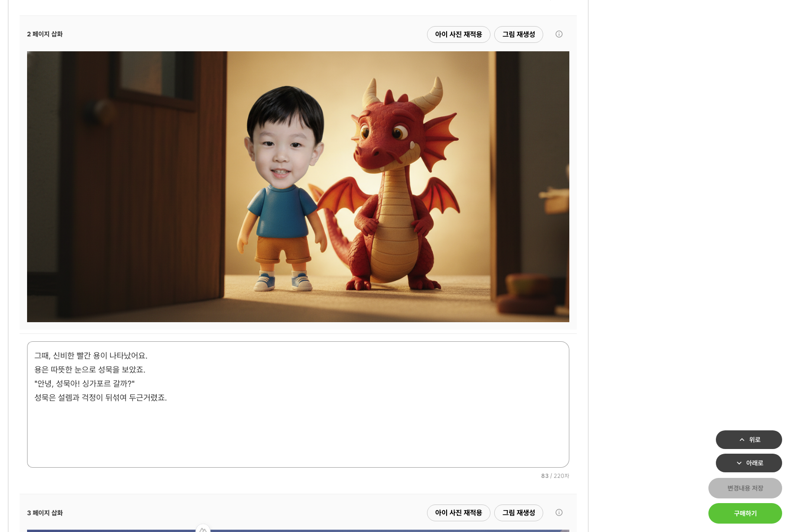
Task: Move down using the 아래로 button
Action: click(749, 463)
